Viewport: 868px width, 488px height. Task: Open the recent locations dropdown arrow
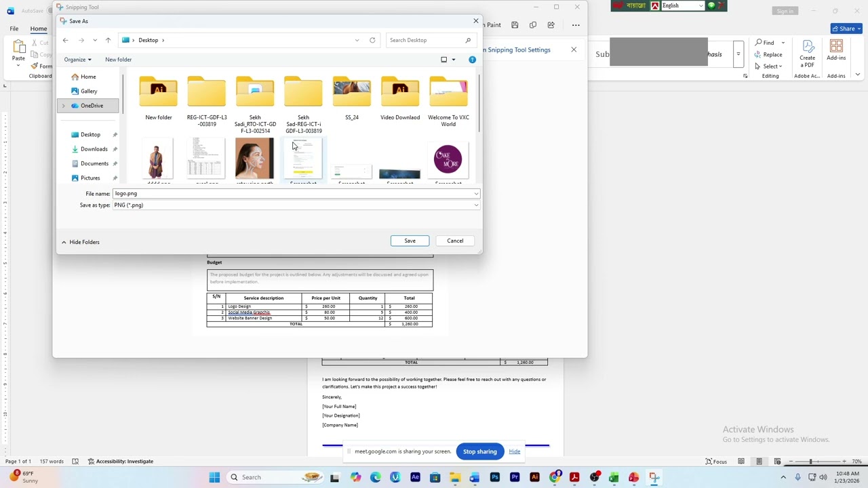point(95,40)
